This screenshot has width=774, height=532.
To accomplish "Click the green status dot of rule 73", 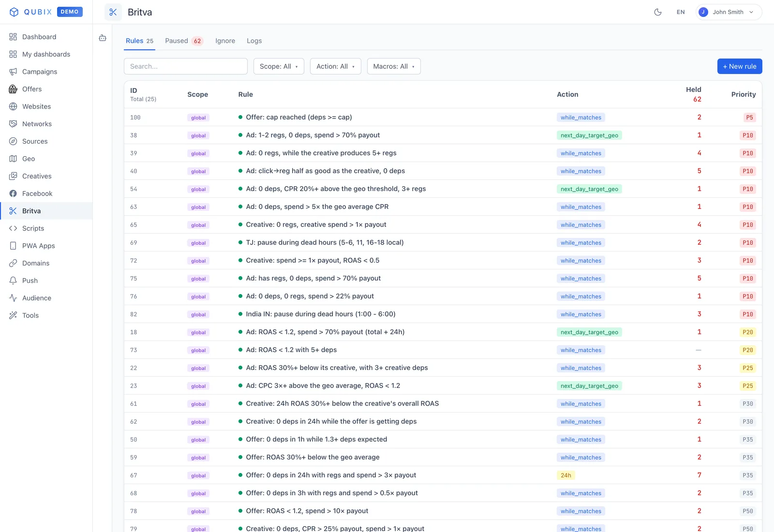I will [x=240, y=350].
